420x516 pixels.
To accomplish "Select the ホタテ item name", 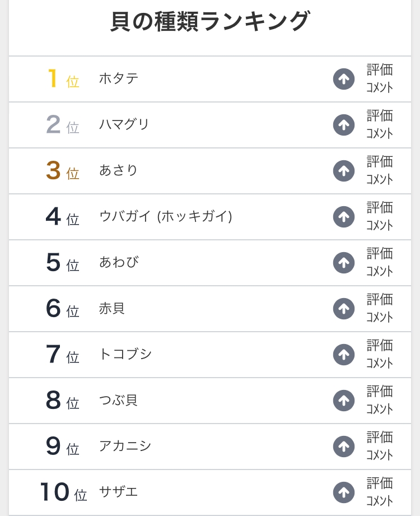I will click(119, 79).
